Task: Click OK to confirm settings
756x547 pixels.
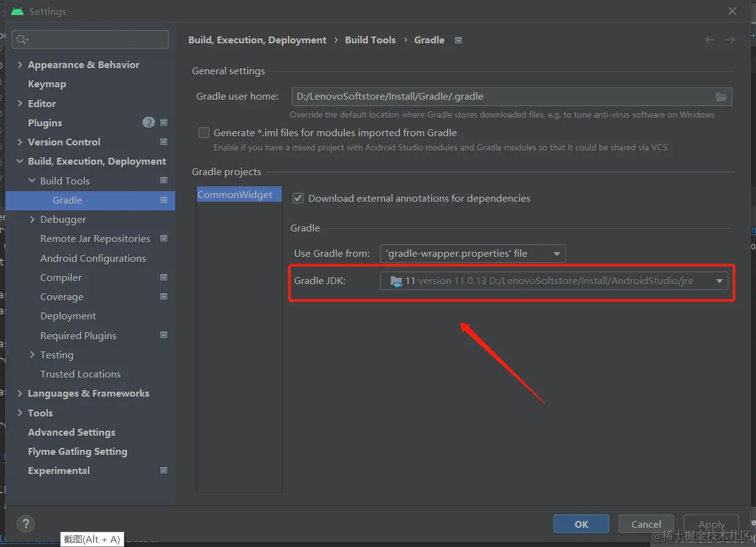Action: 581,523
